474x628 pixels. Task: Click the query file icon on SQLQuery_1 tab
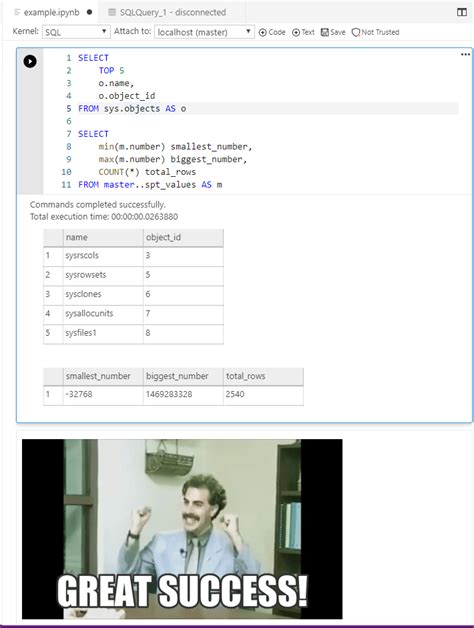(112, 12)
